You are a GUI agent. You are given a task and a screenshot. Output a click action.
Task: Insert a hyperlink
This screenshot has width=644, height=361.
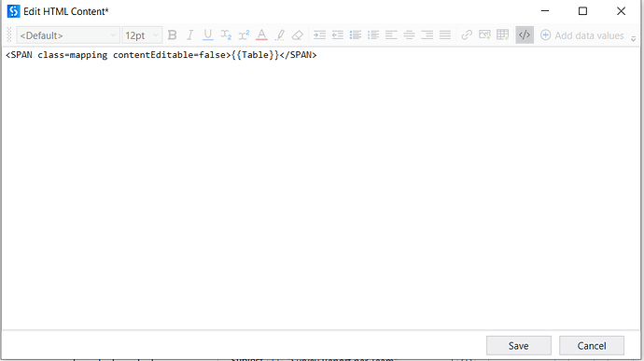pos(467,35)
